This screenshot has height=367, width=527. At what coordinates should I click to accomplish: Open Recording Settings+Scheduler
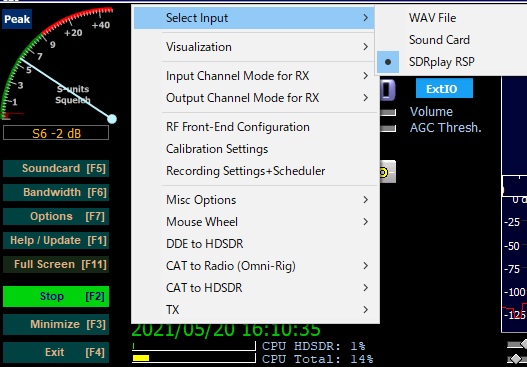pos(254,171)
